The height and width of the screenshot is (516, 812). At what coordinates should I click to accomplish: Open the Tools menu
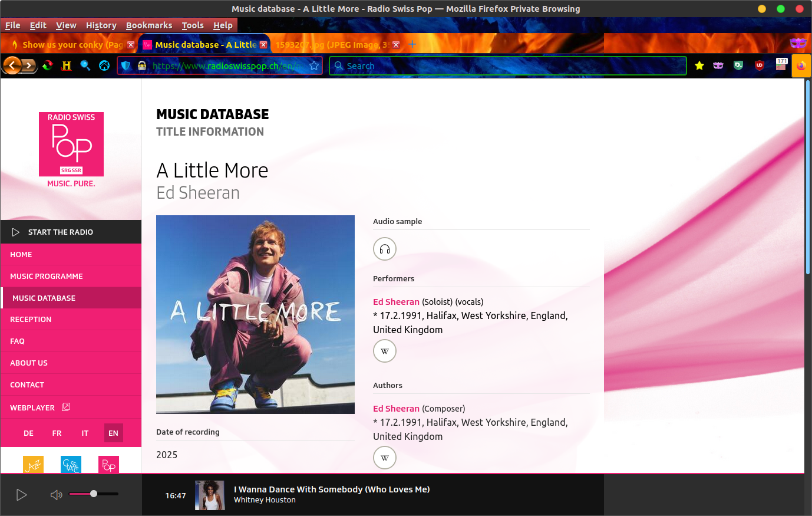click(193, 25)
